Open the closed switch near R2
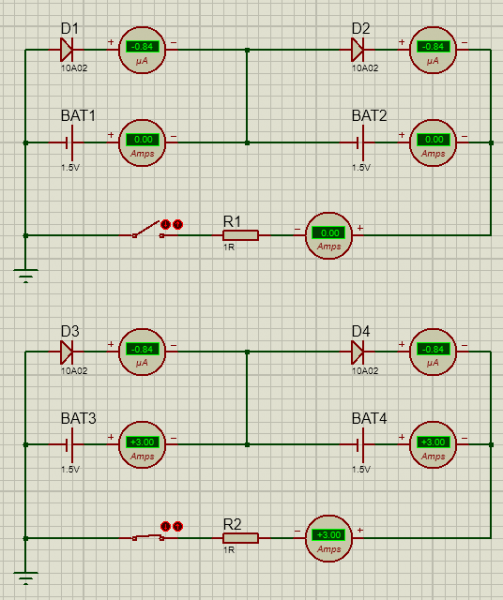Viewport: 503px width, 600px height. click(148, 537)
